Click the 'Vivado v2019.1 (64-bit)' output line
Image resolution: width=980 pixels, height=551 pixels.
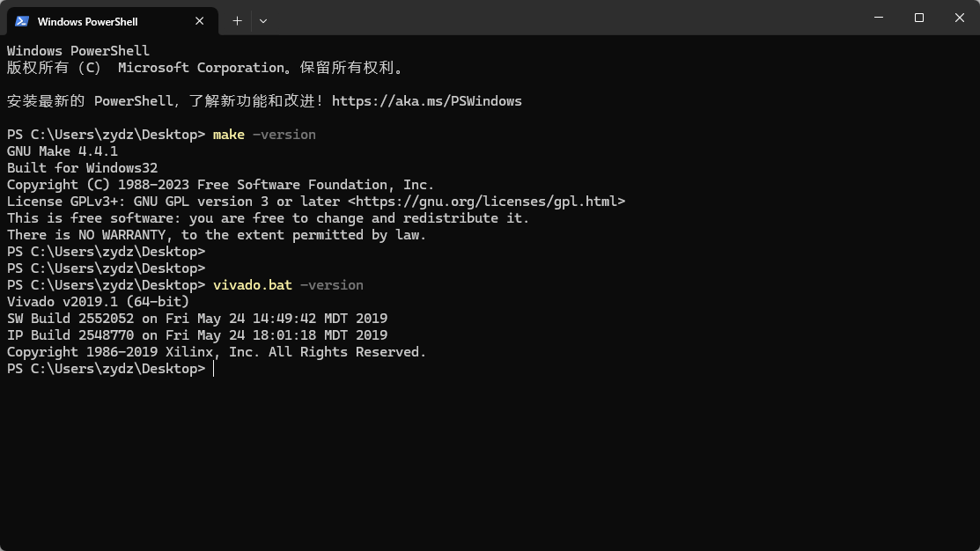[98, 302]
